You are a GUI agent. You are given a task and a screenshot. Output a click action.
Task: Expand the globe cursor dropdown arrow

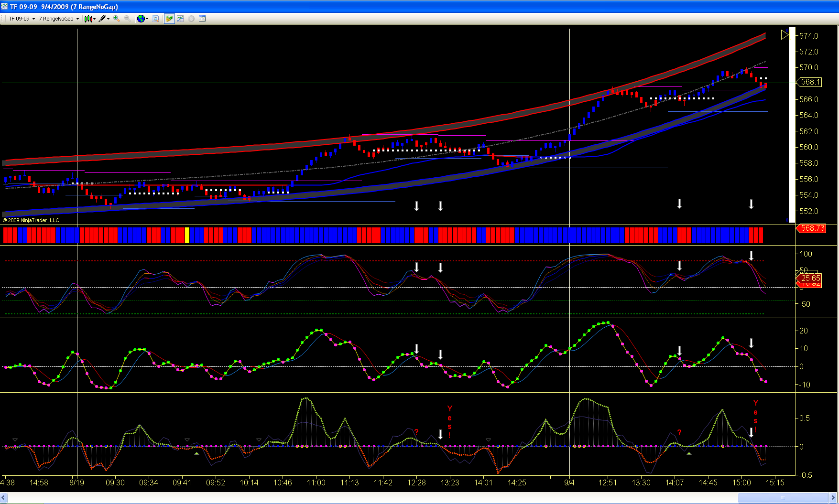[147, 19]
